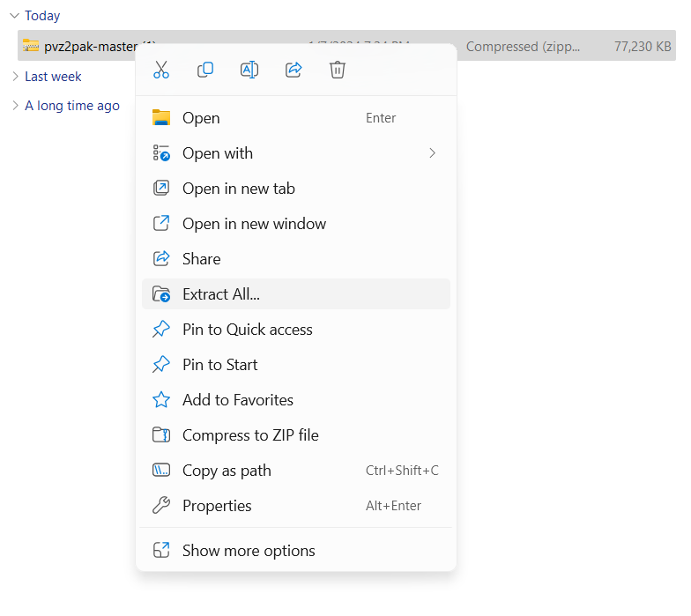Choose Open in new window
Viewport: 691px width, 616px height.
click(x=254, y=224)
